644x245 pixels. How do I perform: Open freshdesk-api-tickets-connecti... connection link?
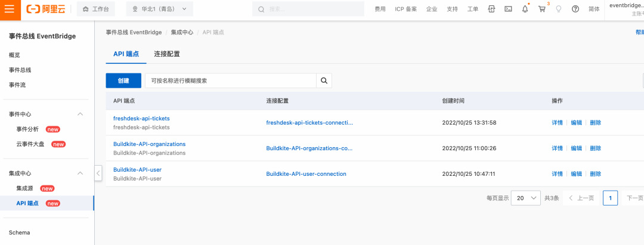click(309, 122)
